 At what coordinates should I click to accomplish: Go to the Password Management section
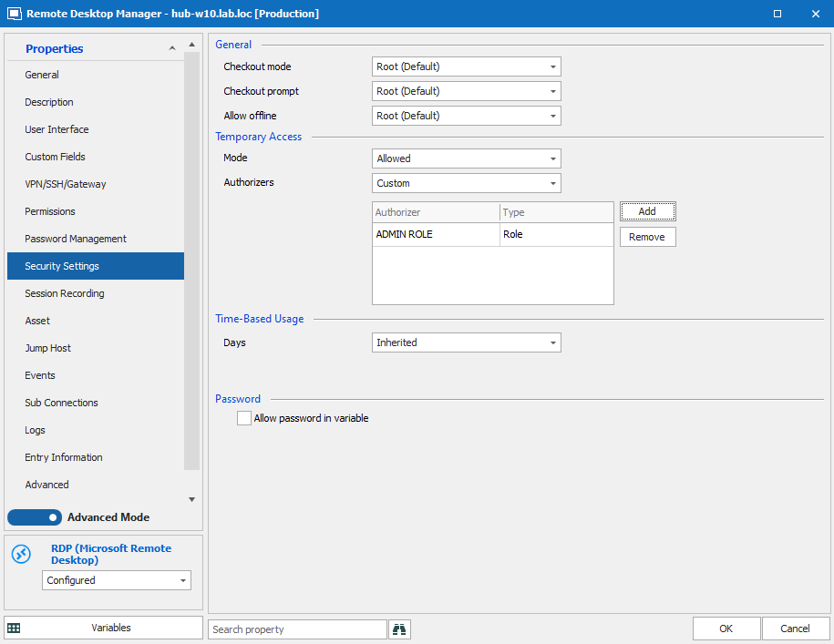tap(76, 239)
